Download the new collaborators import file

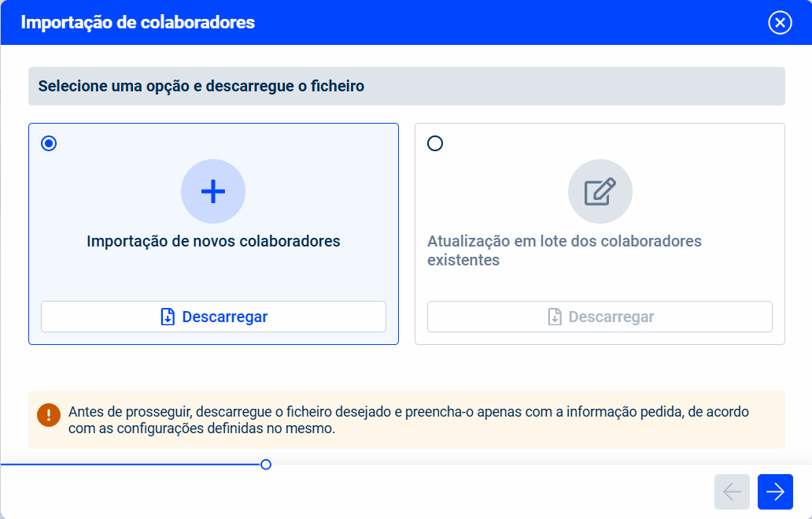pyautogui.click(x=213, y=317)
